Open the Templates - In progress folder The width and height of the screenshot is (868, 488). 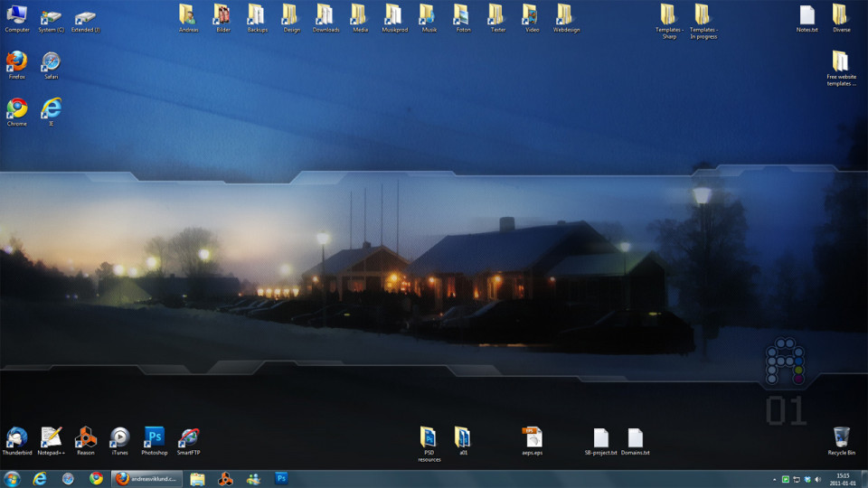pyautogui.click(x=703, y=22)
